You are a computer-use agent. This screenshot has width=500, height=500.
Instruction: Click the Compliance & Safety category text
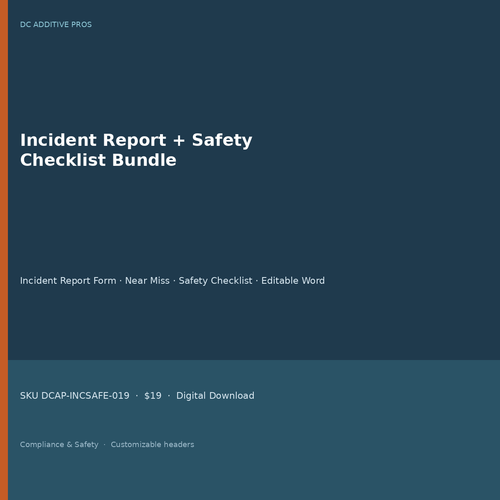click(x=59, y=444)
